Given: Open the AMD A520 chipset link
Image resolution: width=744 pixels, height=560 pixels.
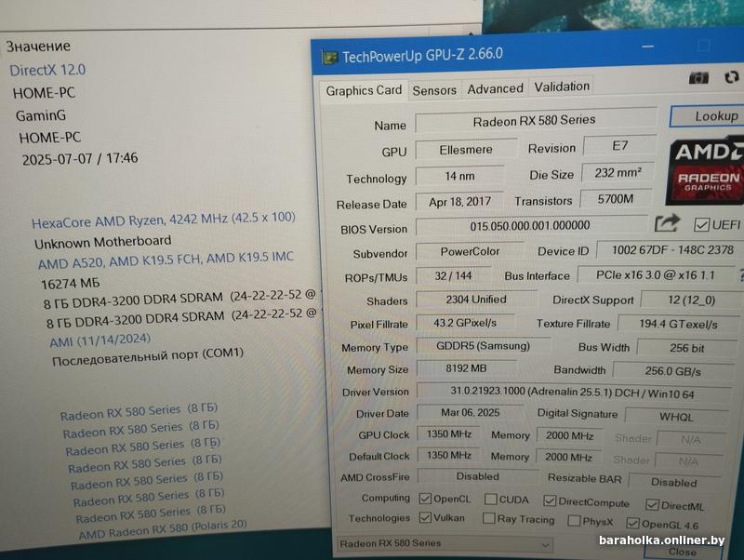Looking at the screenshot, I should pos(166,260).
